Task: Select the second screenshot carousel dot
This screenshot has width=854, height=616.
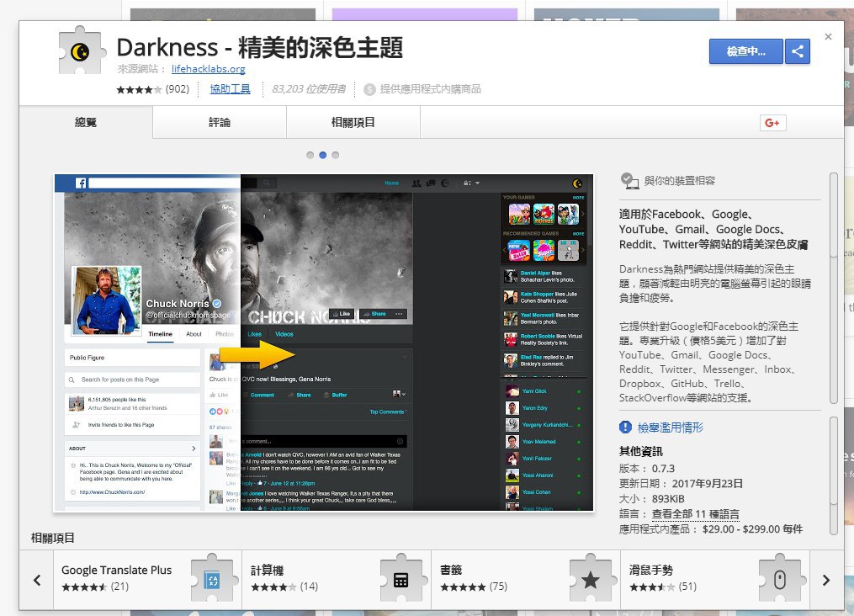Action: tap(323, 156)
